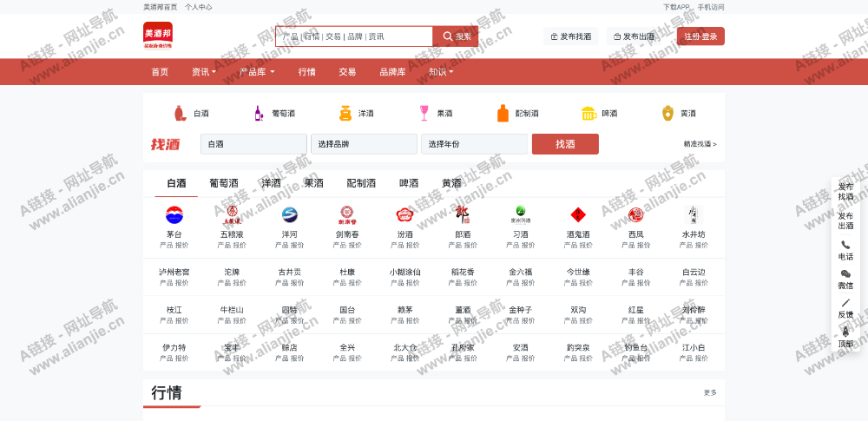The width and height of the screenshot is (868, 421).
Task: Open the 国台 brand name
Action: (348, 310)
